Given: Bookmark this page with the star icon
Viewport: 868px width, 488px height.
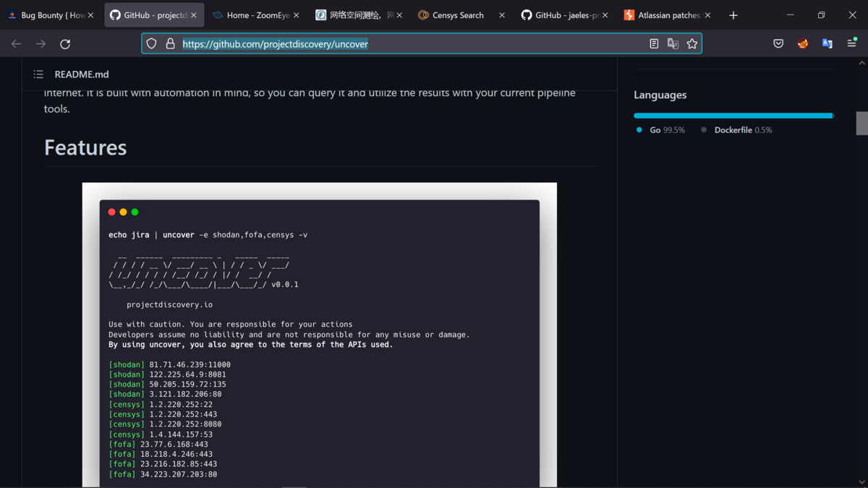Looking at the screenshot, I should pyautogui.click(x=692, y=44).
